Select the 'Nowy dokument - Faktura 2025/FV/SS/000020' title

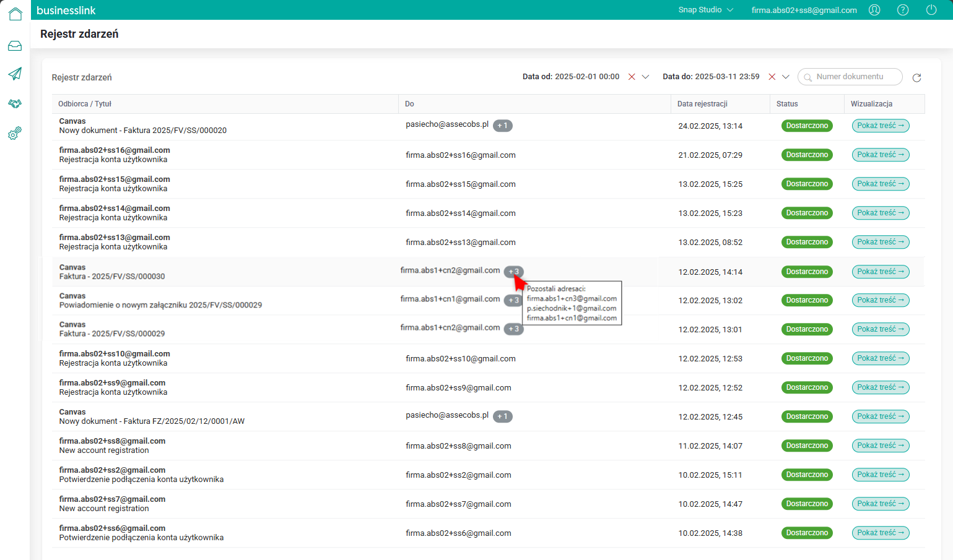point(143,131)
